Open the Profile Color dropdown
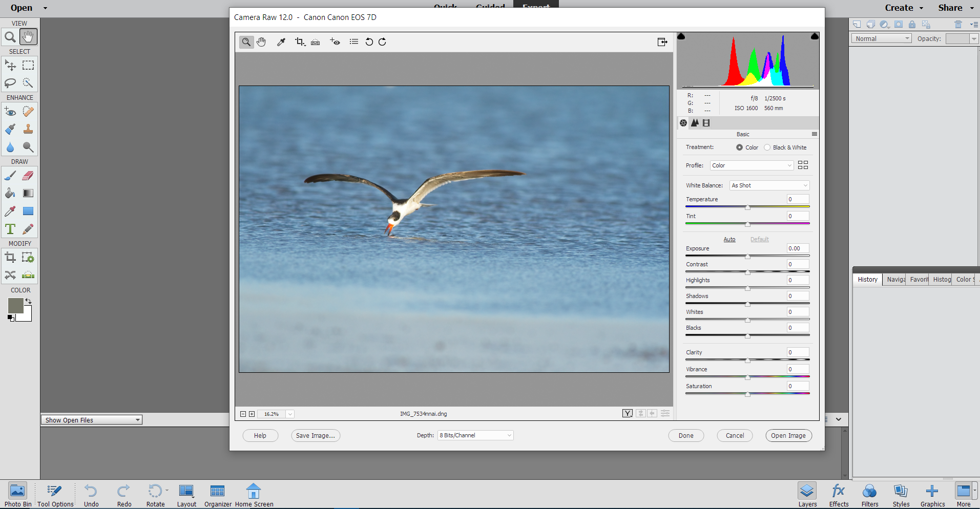Image resolution: width=980 pixels, height=509 pixels. (x=751, y=165)
